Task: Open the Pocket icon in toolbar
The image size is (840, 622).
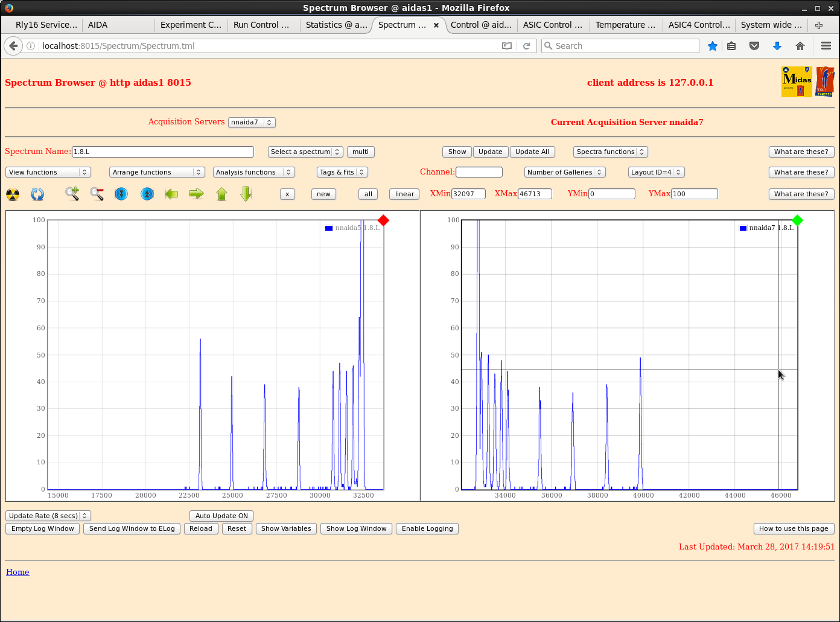Action: click(x=754, y=46)
